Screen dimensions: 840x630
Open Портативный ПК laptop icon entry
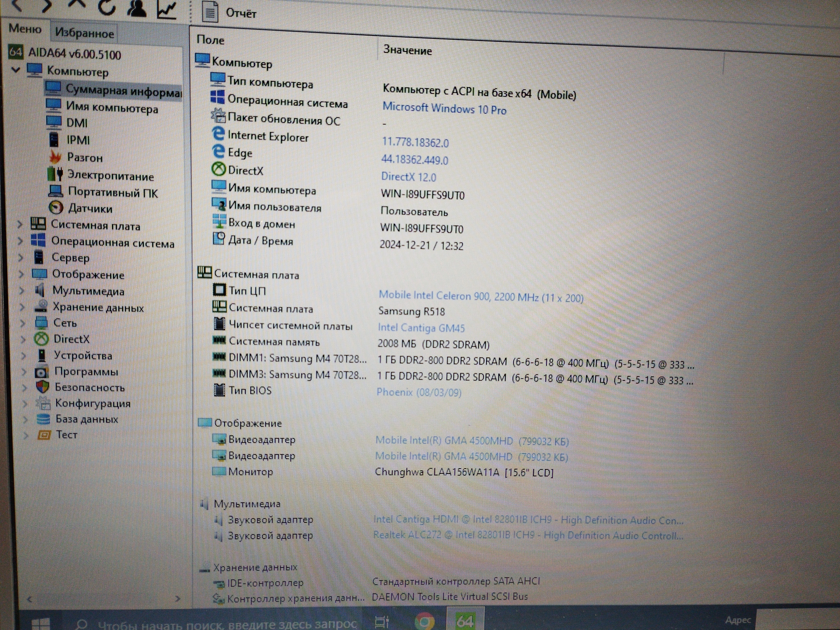[x=56, y=191]
